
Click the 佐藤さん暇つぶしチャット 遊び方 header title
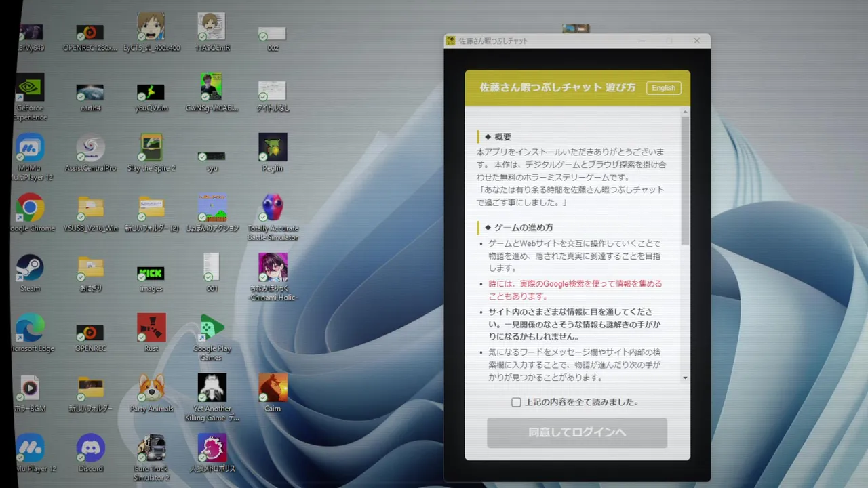click(x=557, y=88)
